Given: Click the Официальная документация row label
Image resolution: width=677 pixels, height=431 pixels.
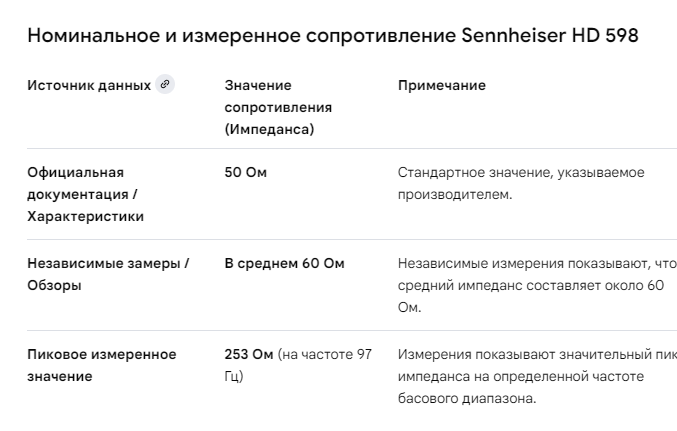Looking at the screenshot, I should [x=85, y=194].
